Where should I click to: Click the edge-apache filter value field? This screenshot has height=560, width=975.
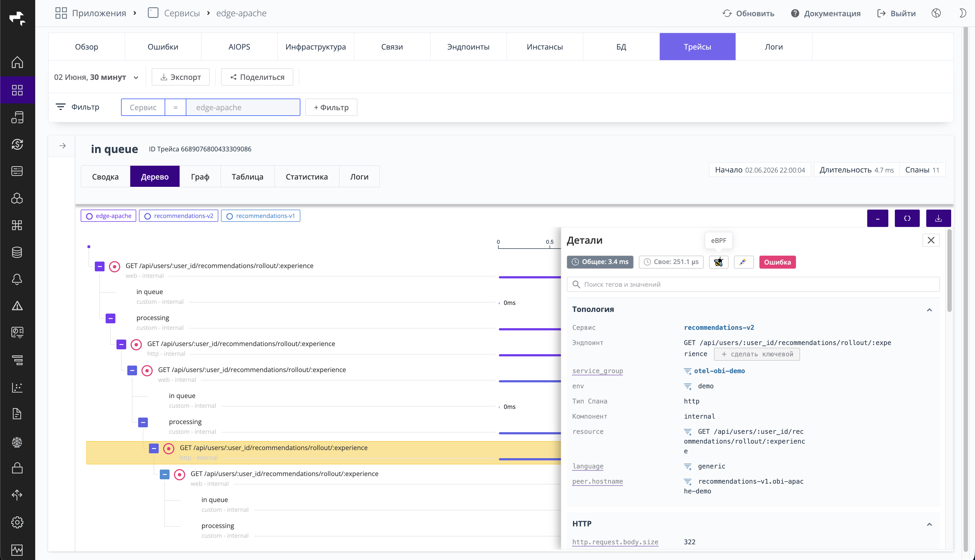(x=243, y=107)
